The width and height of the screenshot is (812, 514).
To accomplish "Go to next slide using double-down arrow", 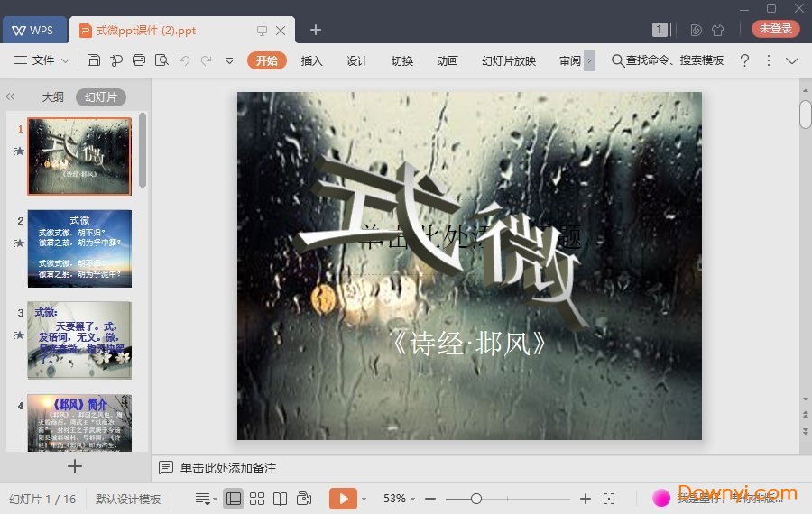I will click(806, 431).
